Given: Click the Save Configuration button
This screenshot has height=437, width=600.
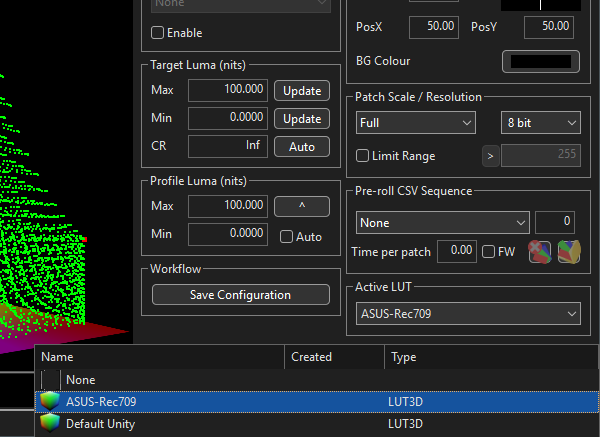Looking at the screenshot, I should click(241, 295).
